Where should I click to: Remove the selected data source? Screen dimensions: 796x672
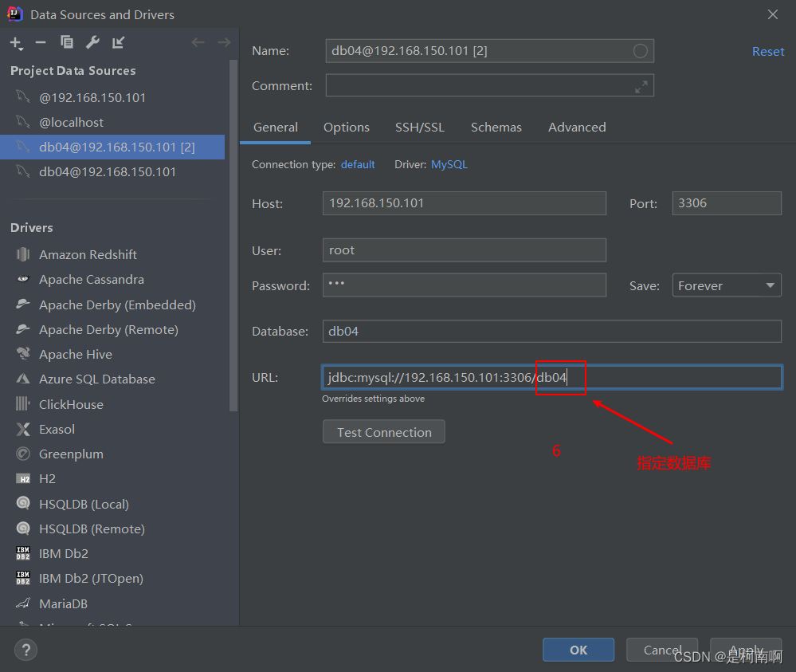tap(40, 42)
